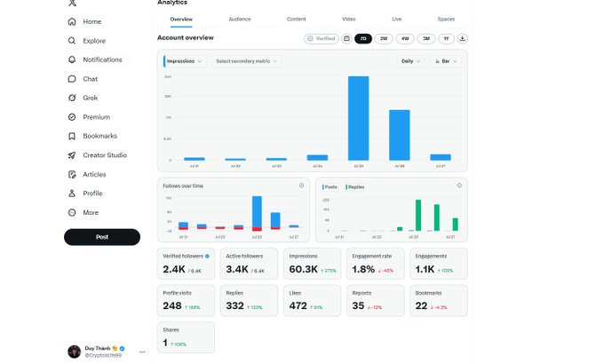
Task: Switch to the Live tab
Action: [397, 20]
